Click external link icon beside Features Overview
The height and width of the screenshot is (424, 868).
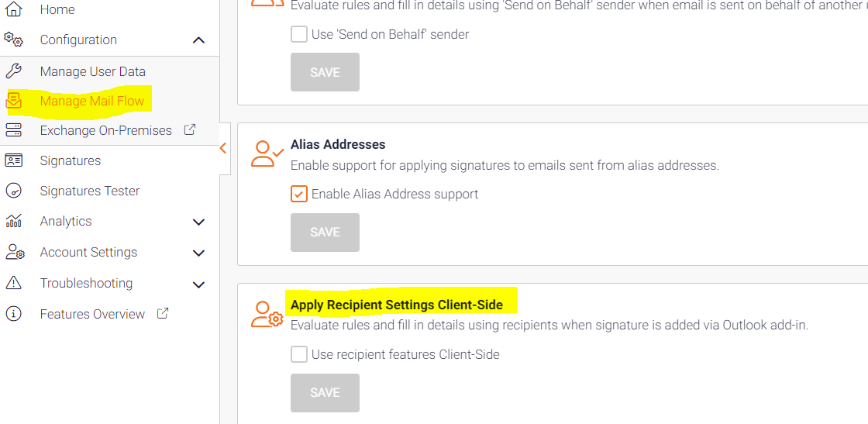pyautogui.click(x=162, y=313)
